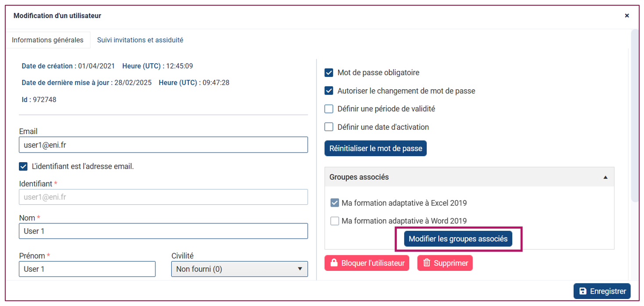The image size is (644, 306).
Task: Click into the Email input field
Action: click(163, 145)
